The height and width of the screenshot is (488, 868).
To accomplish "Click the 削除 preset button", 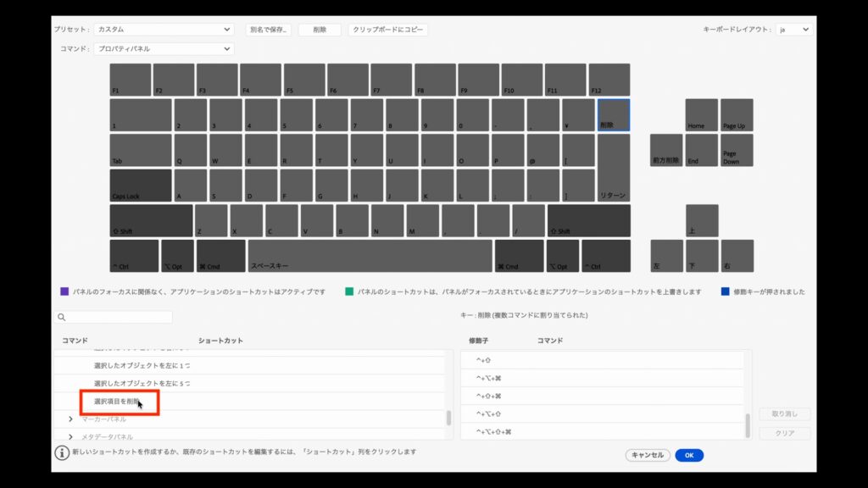I will pyautogui.click(x=320, y=30).
